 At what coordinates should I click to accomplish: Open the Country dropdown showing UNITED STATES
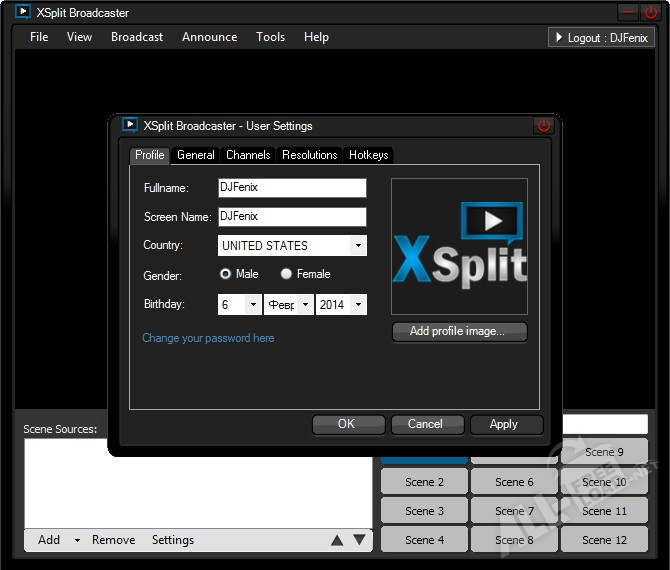pos(357,246)
